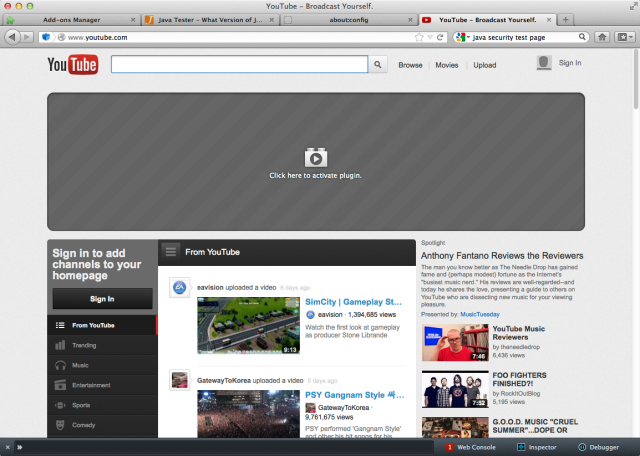Click the YouTube search input field
The image size is (640, 456).
pyautogui.click(x=240, y=65)
